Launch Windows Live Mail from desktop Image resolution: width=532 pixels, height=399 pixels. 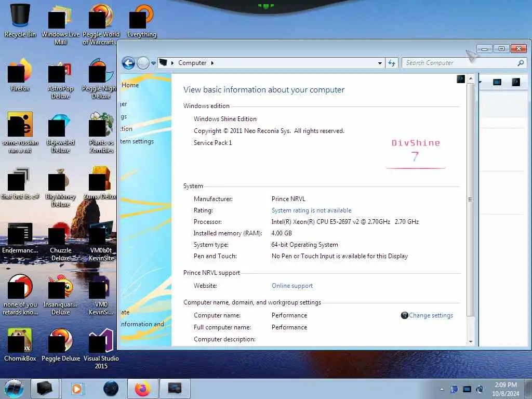coord(60,24)
